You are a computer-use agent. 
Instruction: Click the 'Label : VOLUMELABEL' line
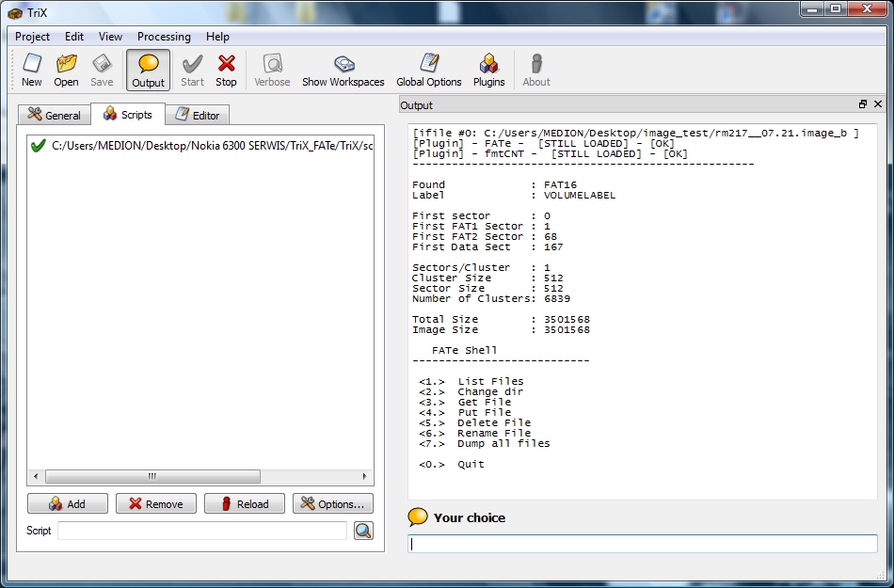(x=514, y=195)
